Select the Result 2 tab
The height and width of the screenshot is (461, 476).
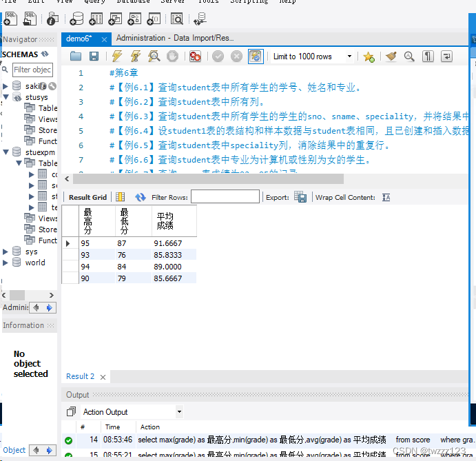coord(80,376)
